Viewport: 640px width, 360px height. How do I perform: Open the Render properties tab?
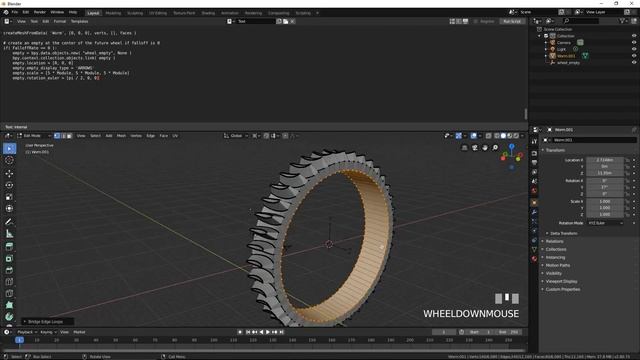534,153
